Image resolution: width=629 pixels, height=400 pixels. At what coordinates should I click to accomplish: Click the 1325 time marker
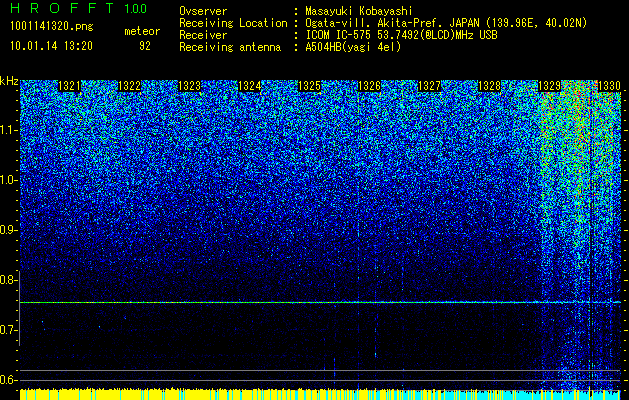310,86
